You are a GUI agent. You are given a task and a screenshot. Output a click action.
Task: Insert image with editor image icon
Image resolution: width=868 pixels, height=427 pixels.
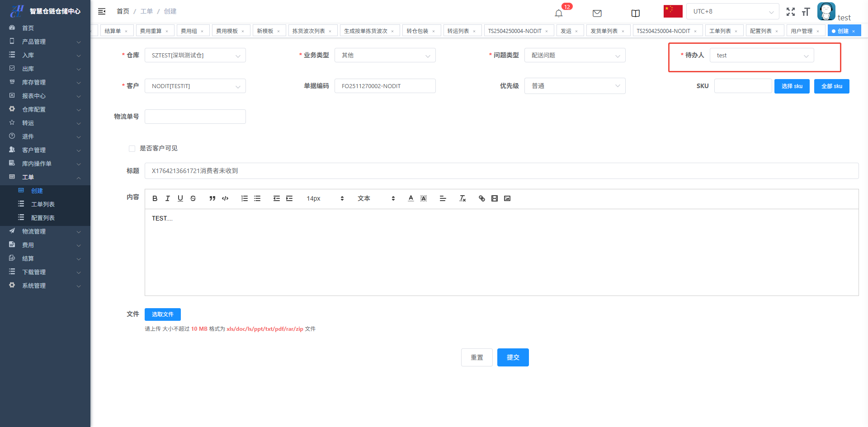[x=507, y=198]
